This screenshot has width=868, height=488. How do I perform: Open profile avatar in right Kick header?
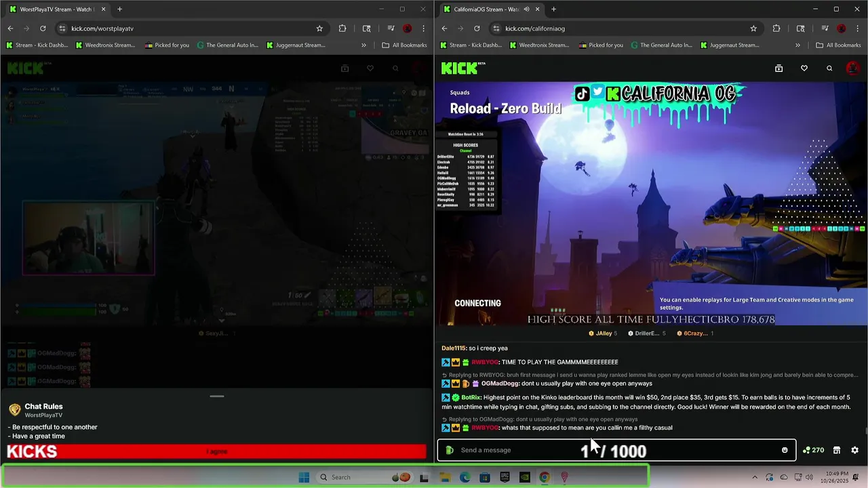(853, 68)
